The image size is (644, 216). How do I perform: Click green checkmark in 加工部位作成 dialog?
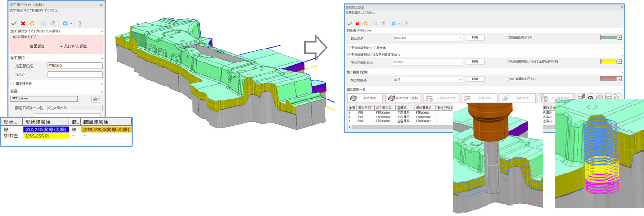click(x=14, y=23)
